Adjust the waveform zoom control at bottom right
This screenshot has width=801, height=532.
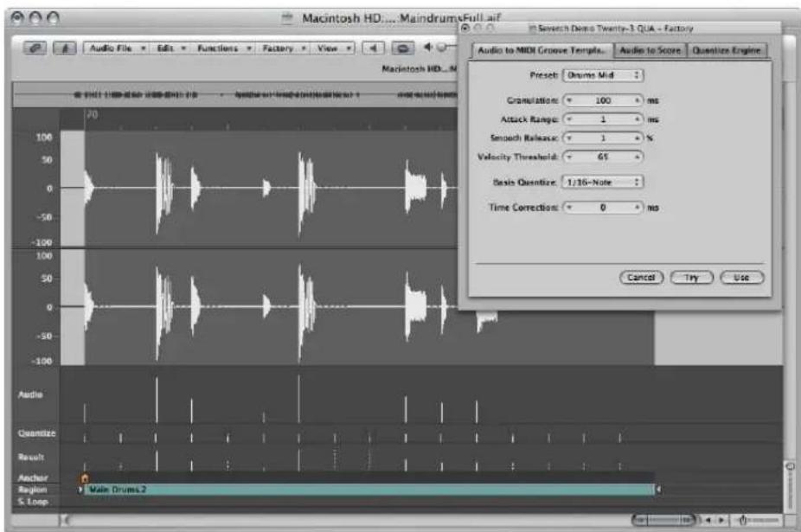[x=758, y=520]
